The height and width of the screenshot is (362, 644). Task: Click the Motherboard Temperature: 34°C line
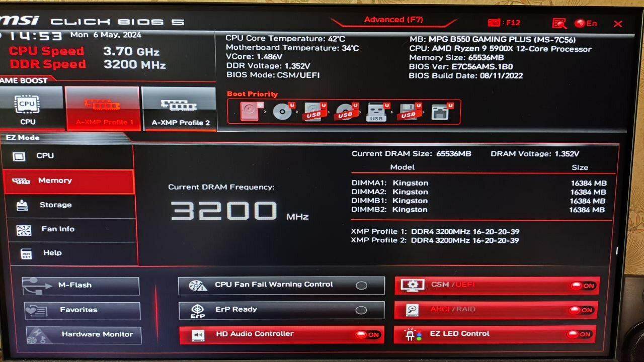292,48
